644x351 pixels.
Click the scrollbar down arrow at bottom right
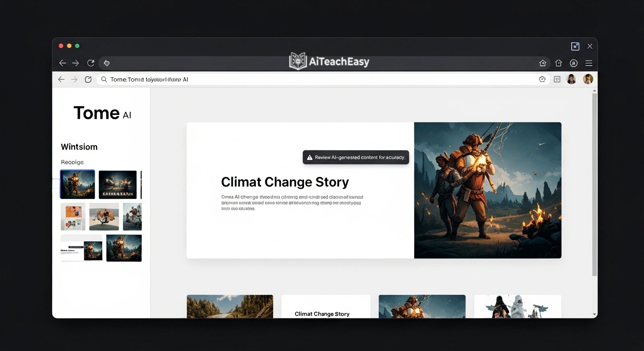(594, 314)
